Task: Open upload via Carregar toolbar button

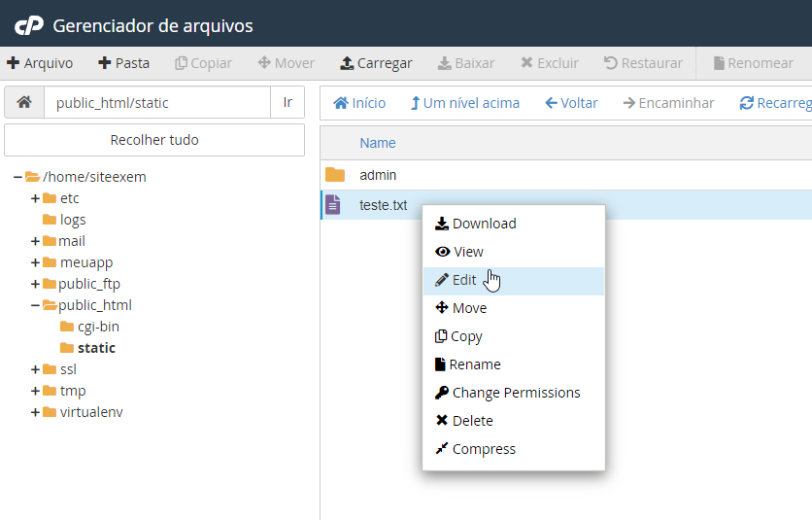Action: pyautogui.click(x=376, y=63)
